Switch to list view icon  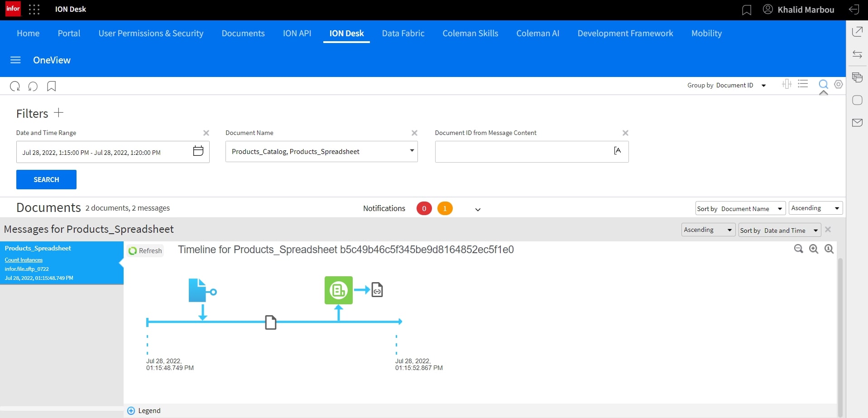(803, 84)
